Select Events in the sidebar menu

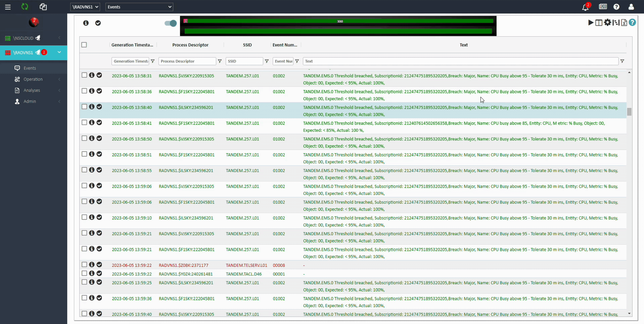pyautogui.click(x=30, y=68)
